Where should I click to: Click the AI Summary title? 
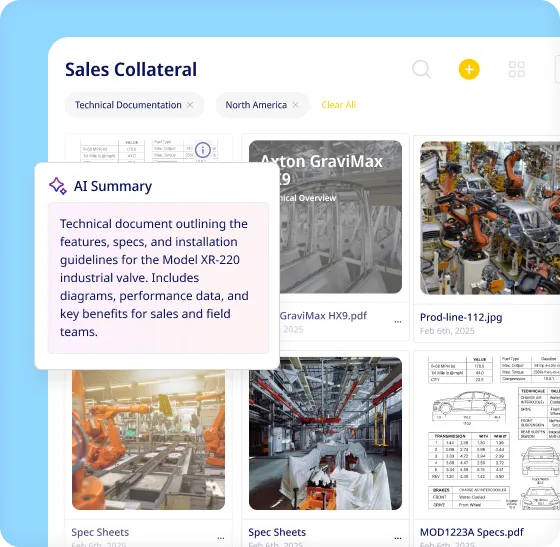click(x=113, y=186)
